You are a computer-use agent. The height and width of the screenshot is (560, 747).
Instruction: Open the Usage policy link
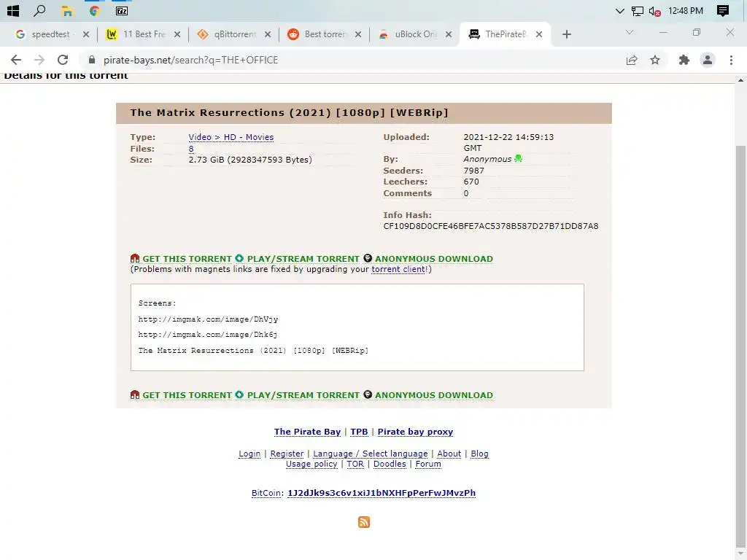pos(311,464)
